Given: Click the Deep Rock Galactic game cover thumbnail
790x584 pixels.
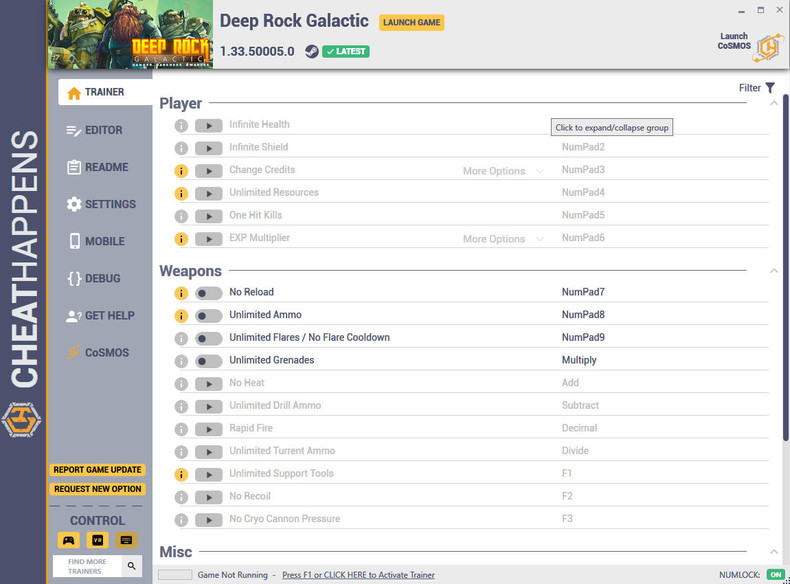Looking at the screenshot, I should [x=130, y=34].
